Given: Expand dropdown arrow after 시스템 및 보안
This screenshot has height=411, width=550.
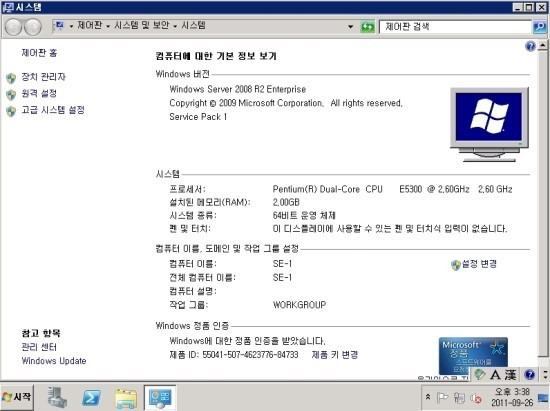Looking at the screenshot, I should pyautogui.click(x=175, y=26).
